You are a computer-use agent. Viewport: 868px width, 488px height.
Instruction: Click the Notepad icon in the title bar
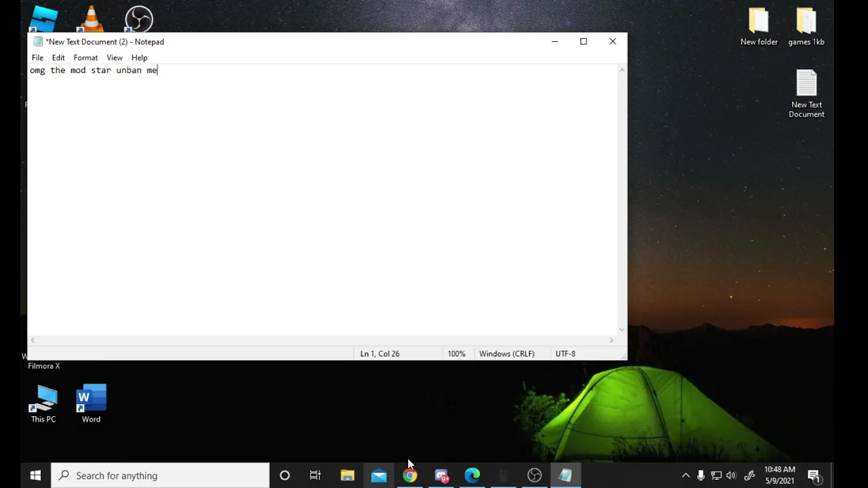point(38,41)
